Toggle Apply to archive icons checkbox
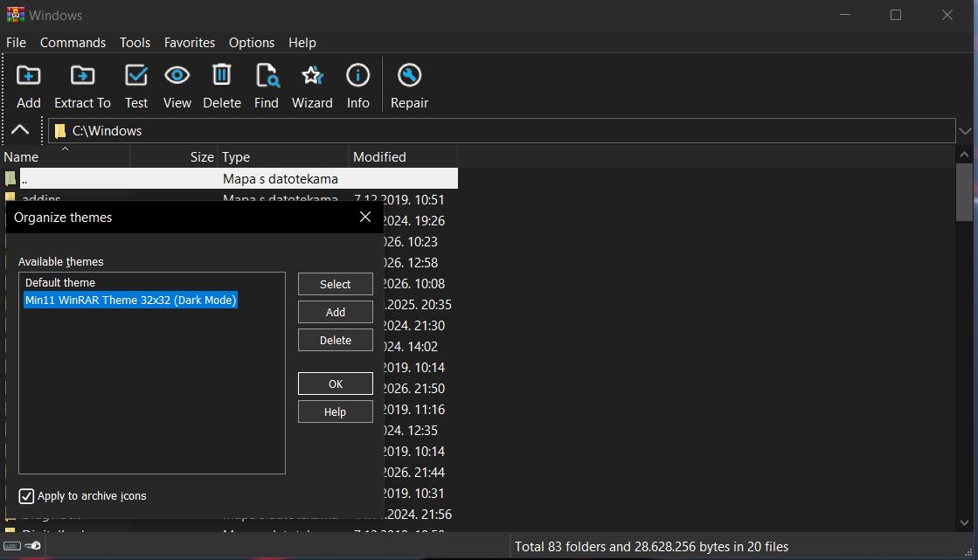This screenshot has height=560, width=978. 26,495
